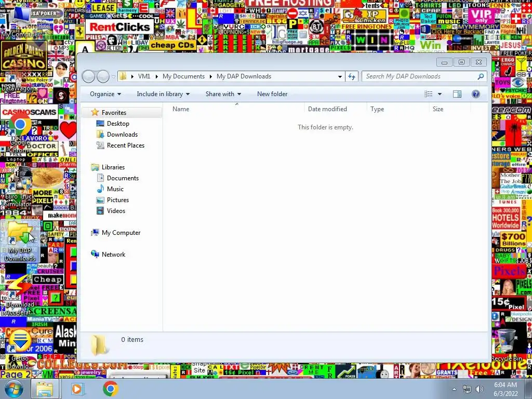Open the Organize menu
The image size is (532, 399).
(x=105, y=94)
